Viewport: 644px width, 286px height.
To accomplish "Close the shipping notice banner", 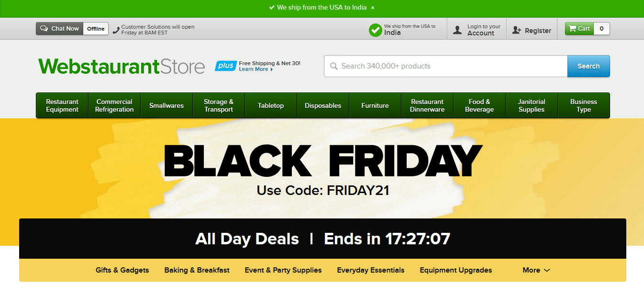I will pos(373,8).
